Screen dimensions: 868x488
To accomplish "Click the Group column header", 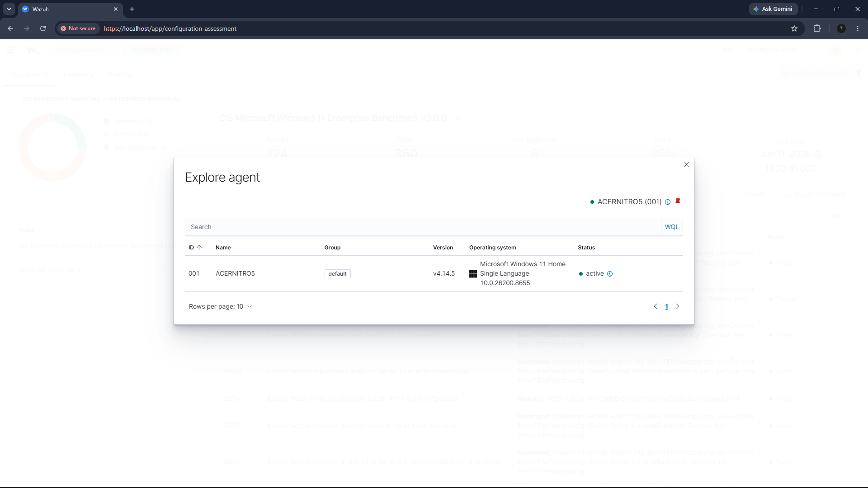I will 332,248.
